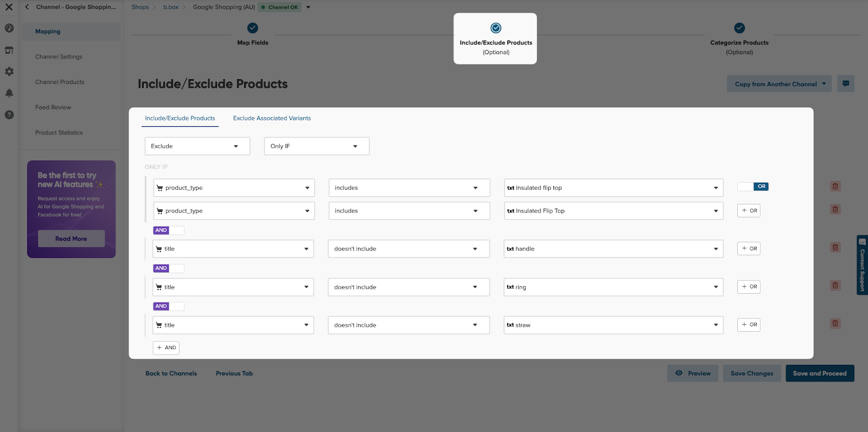Screen dimensions: 868x432
Task: Open the help question mark icon
Action: pyautogui.click(x=9, y=115)
